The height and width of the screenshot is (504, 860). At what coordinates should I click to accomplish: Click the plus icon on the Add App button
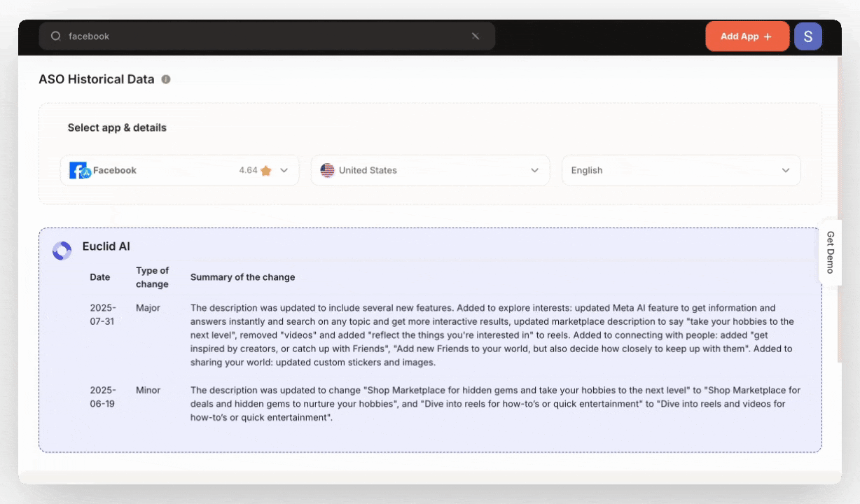click(767, 36)
